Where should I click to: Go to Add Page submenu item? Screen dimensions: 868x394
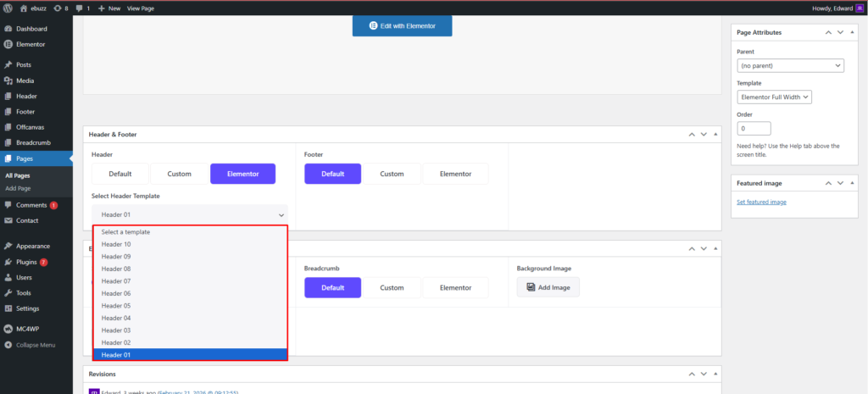(x=18, y=188)
